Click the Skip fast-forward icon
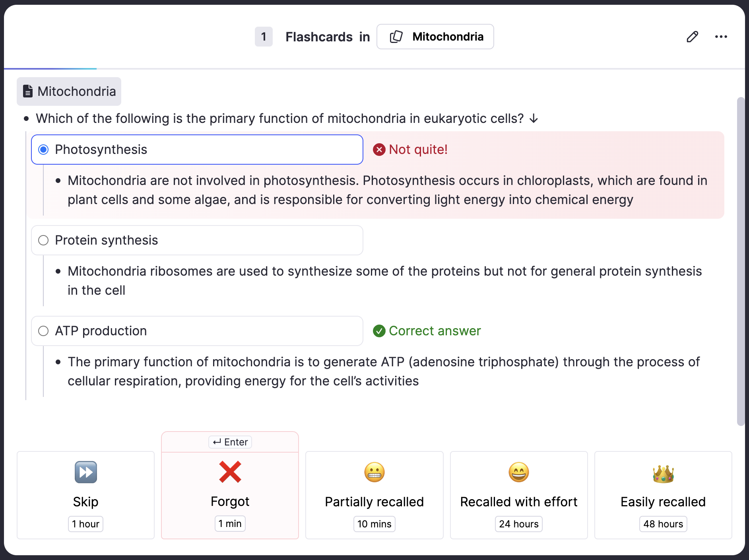 click(85, 472)
